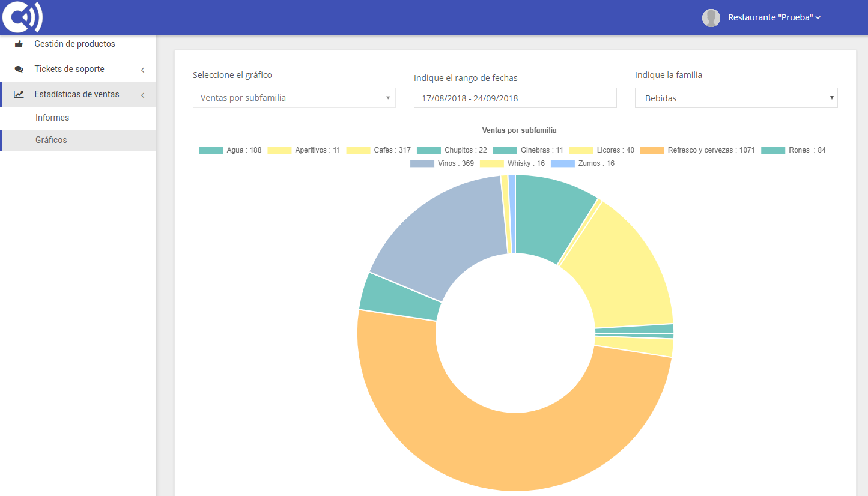Click the user avatar next to Restaurante Prueba
The image size is (868, 496).
coord(711,17)
